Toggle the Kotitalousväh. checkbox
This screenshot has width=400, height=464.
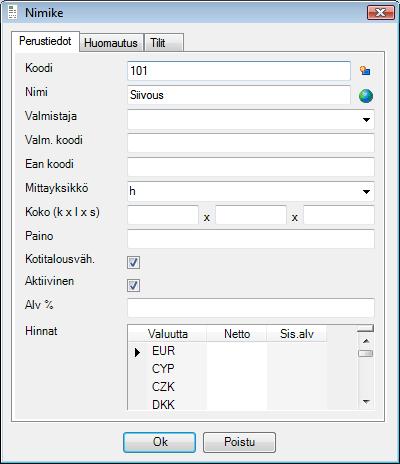point(133,262)
